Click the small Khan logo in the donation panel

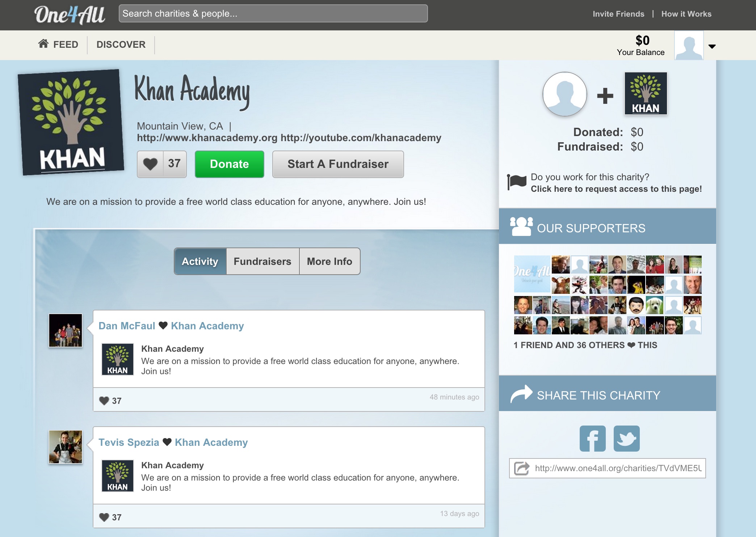pyautogui.click(x=646, y=94)
